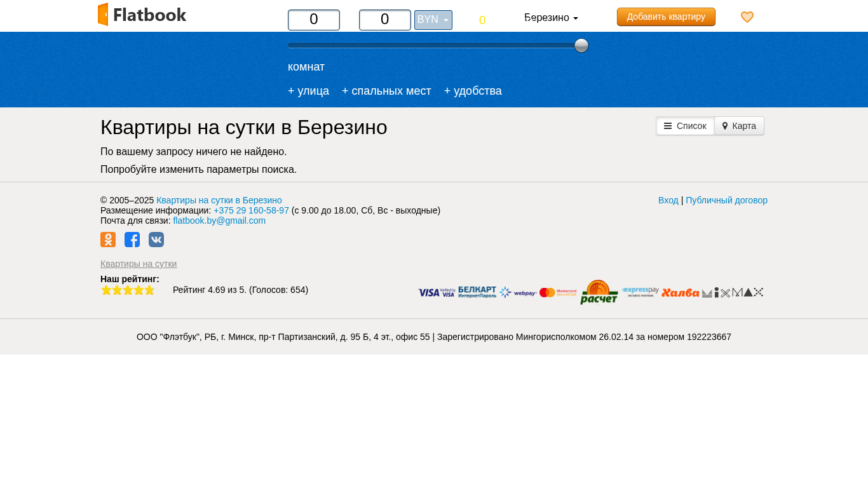This screenshot has height=488, width=868.
Task: Click the Raschet payment logo
Action: tap(599, 292)
